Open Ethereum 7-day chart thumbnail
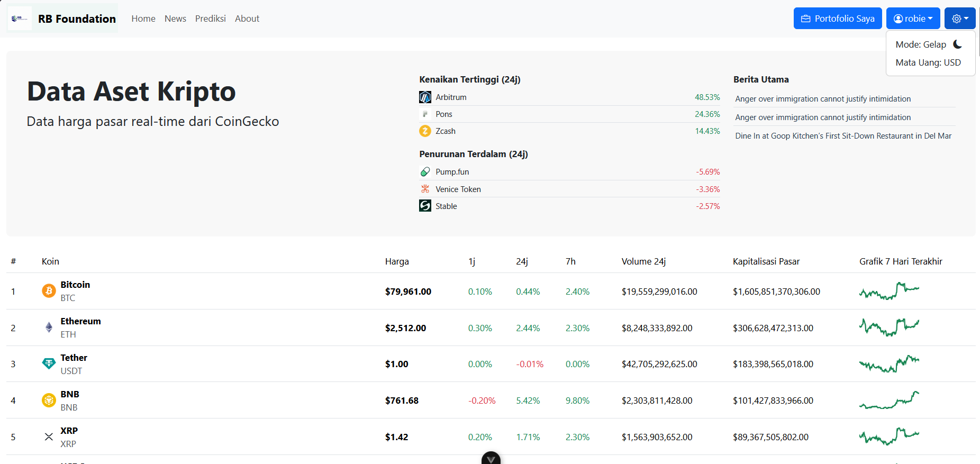Screen dimensions: 980x464 [x=889, y=327]
